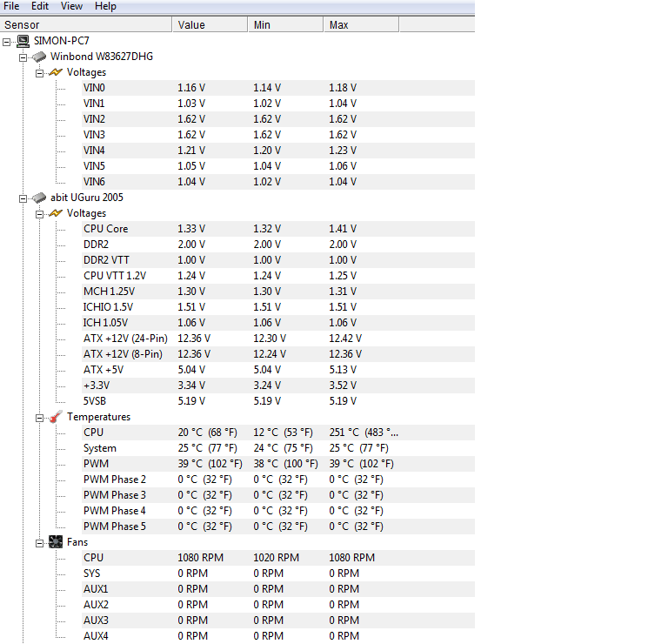Collapse the SIMON-PC7 root node

click(x=8, y=41)
